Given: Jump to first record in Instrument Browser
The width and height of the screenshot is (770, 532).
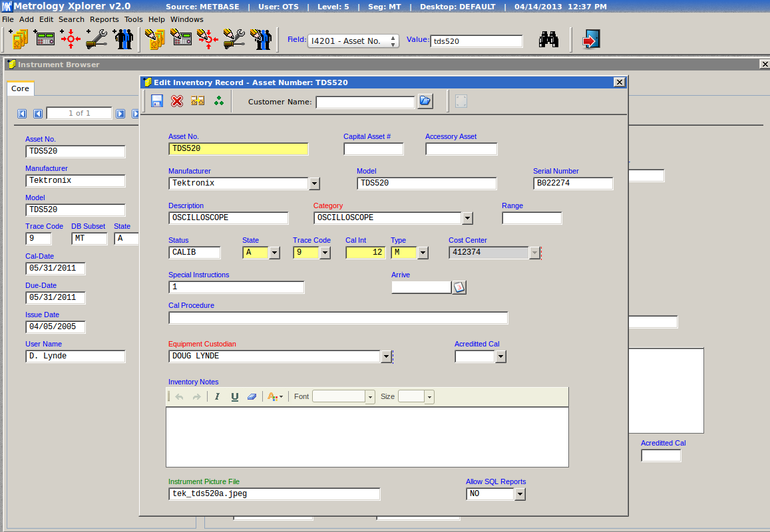Looking at the screenshot, I should pos(22,114).
